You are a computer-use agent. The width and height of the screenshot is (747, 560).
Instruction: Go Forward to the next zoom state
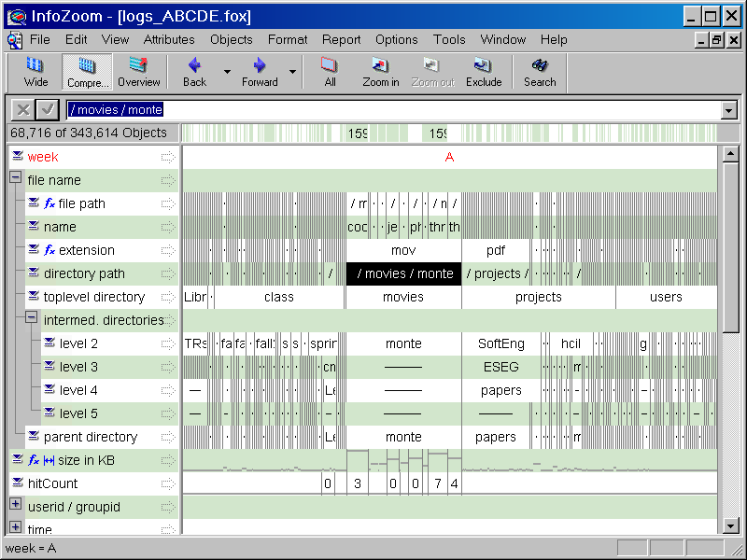[260, 72]
